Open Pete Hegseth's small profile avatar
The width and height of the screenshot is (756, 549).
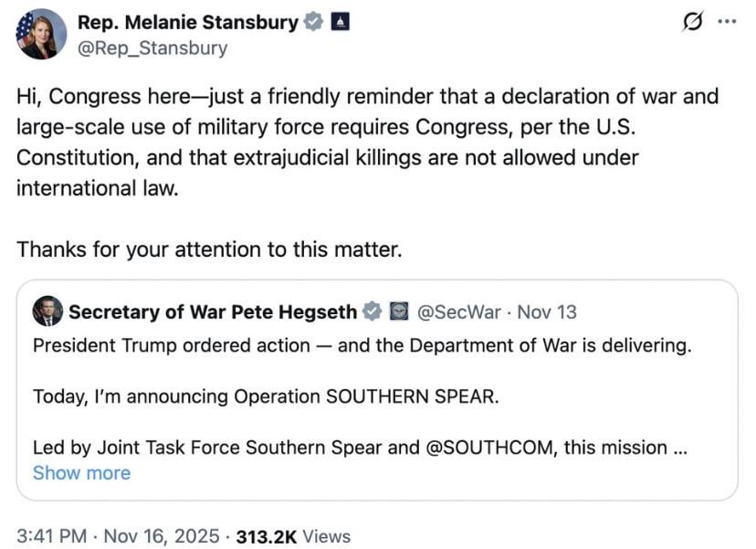pyautogui.click(x=47, y=312)
